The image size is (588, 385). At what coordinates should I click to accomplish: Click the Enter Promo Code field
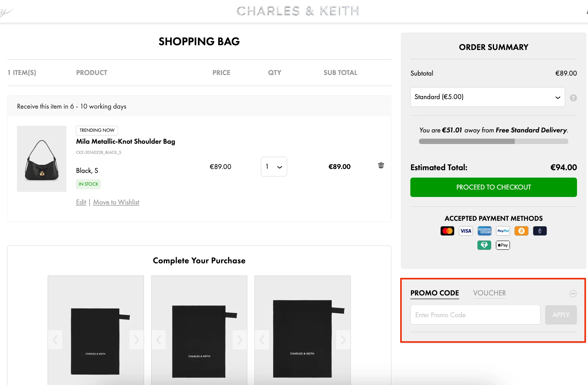coord(475,315)
